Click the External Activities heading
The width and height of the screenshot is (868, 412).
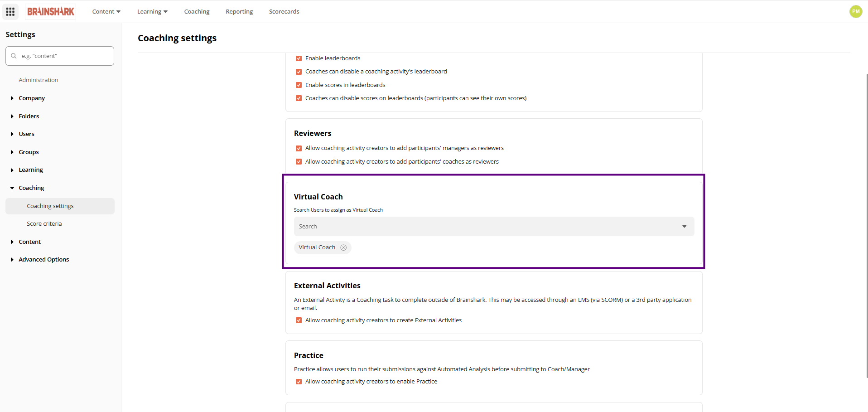[327, 286]
